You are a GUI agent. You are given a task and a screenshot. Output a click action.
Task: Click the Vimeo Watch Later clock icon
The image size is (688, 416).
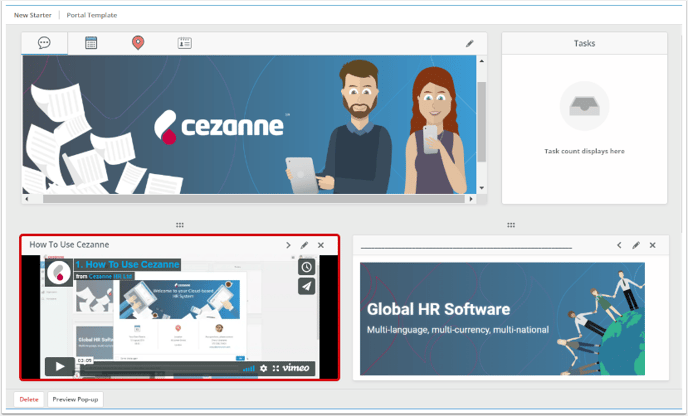point(307,267)
